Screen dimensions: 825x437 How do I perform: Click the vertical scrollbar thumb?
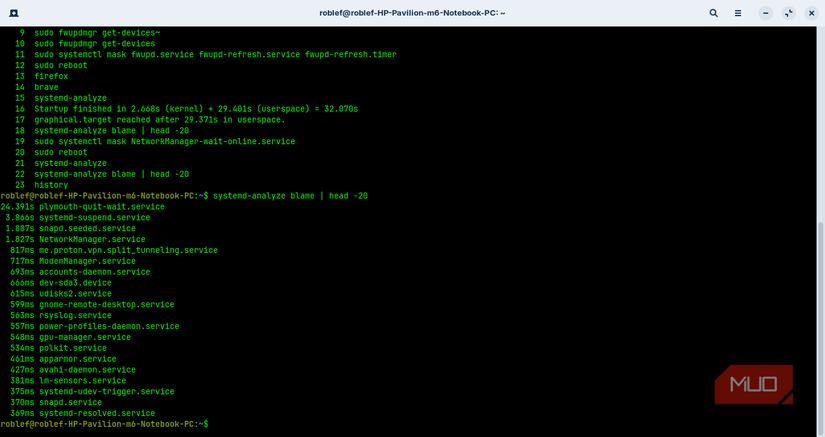821,328
